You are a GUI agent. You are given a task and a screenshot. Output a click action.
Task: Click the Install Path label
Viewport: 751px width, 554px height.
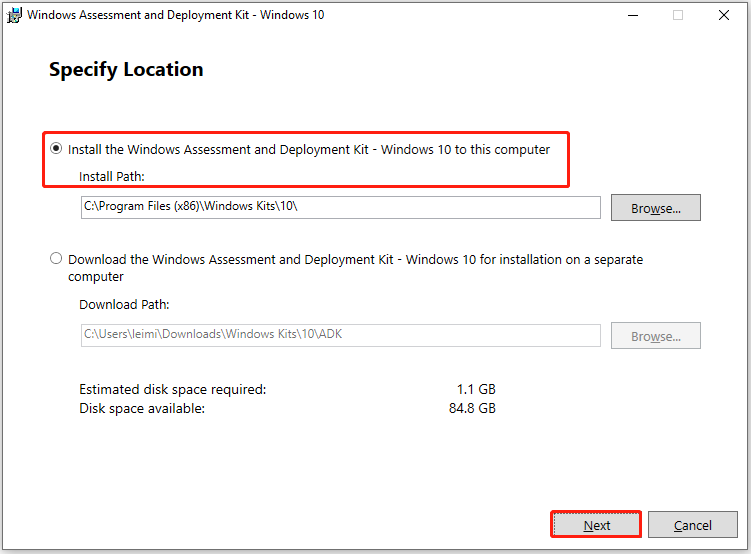112,176
